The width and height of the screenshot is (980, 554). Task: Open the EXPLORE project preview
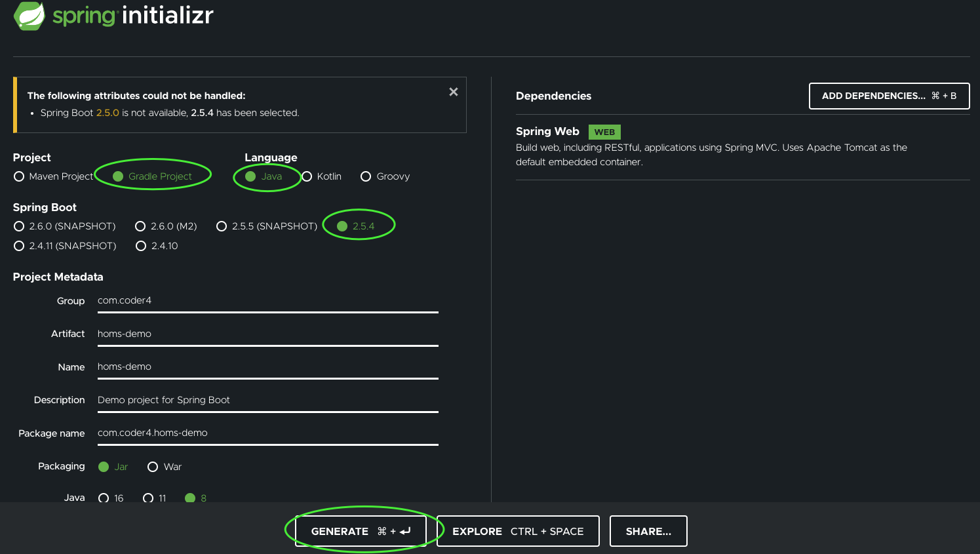[518, 531]
